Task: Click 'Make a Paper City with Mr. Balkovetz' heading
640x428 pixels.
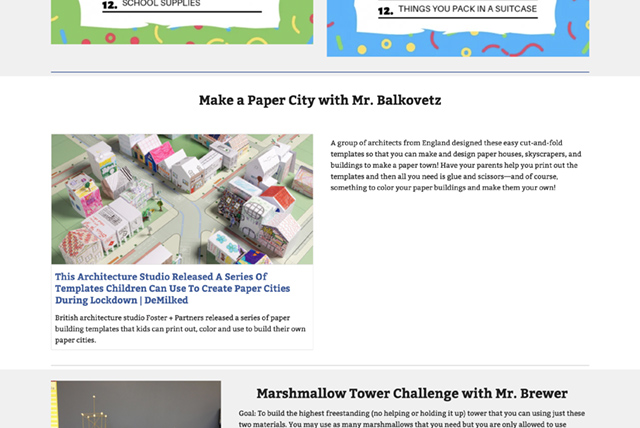Action: click(319, 100)
